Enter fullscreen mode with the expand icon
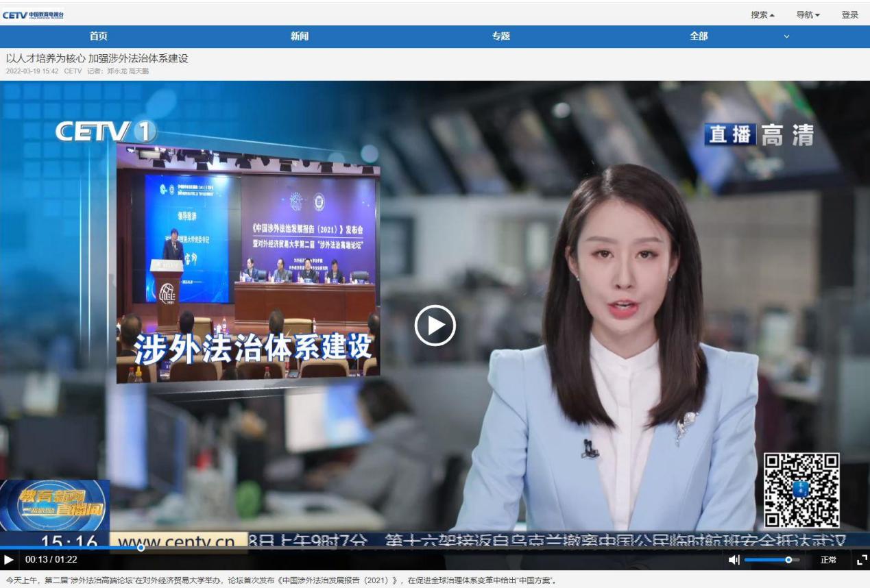Screen dimensions: 870x588 coord(862,560)
